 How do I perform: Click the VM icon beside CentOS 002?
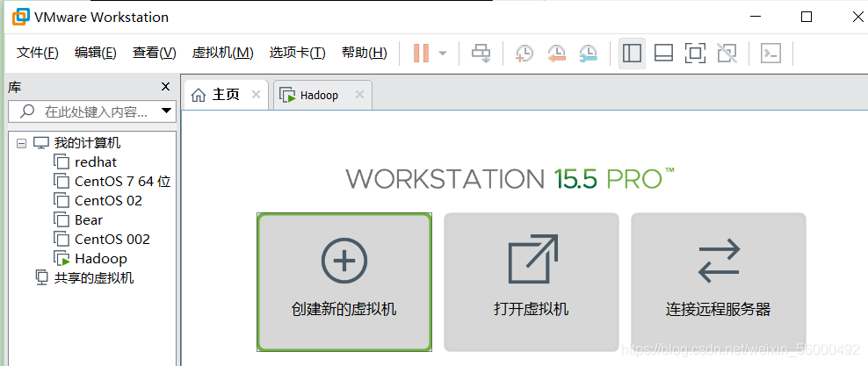point(61,240)
